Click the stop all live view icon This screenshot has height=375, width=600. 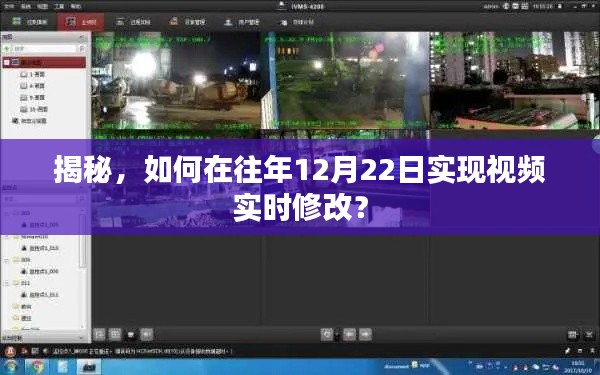click(x=131, y=334)
